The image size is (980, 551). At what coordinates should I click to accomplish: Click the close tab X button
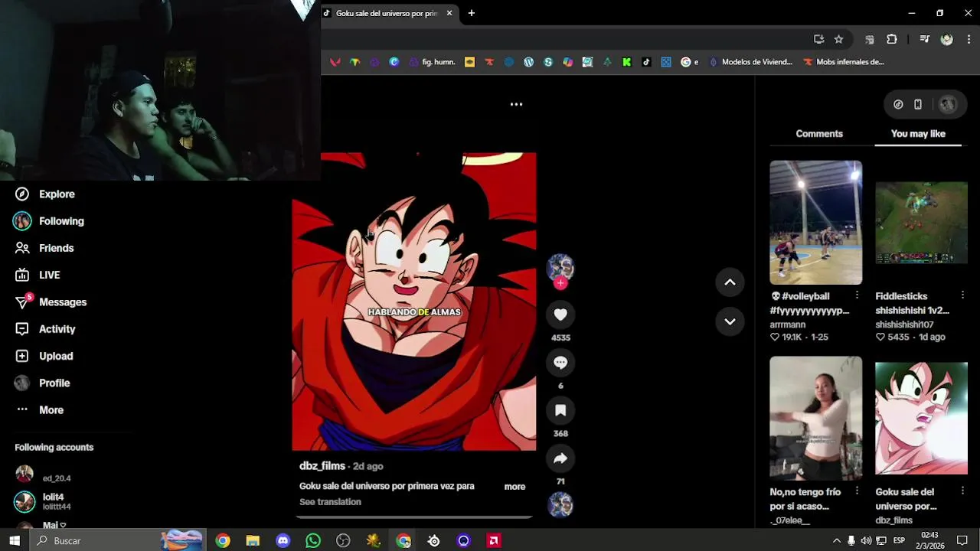tap(449, 13)
